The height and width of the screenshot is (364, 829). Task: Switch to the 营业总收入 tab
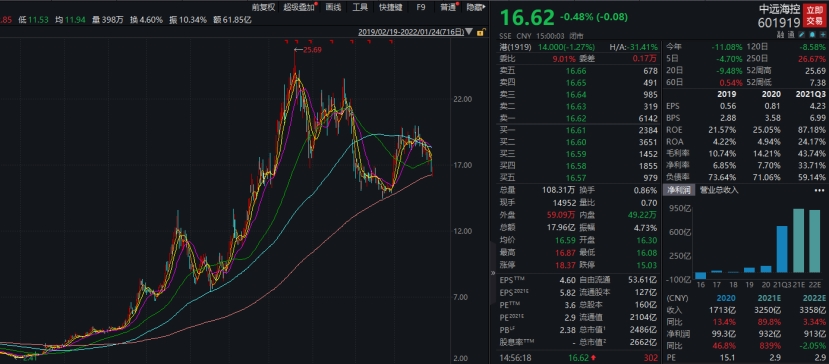tap(719, 190)
